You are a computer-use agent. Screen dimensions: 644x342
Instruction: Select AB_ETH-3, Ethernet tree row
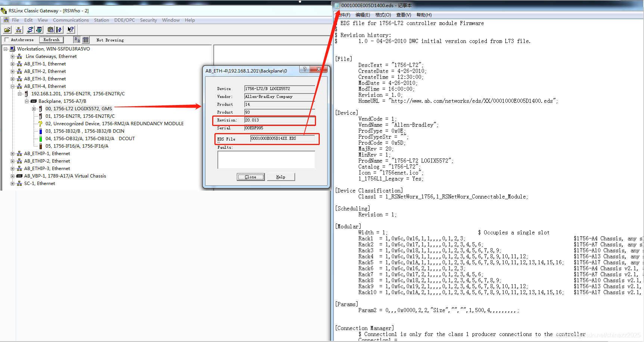[45, 79]
